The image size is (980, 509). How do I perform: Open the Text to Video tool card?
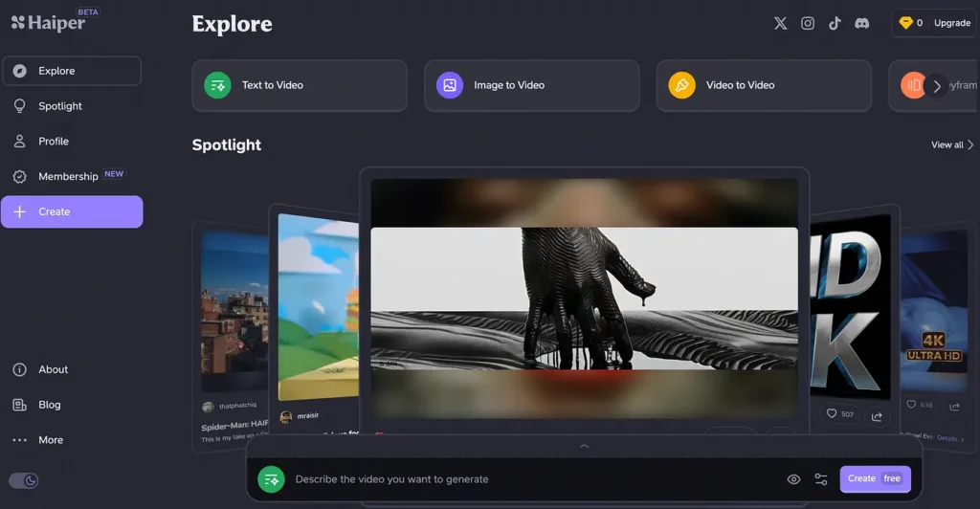pyautogui.click(x=300, y=85)
